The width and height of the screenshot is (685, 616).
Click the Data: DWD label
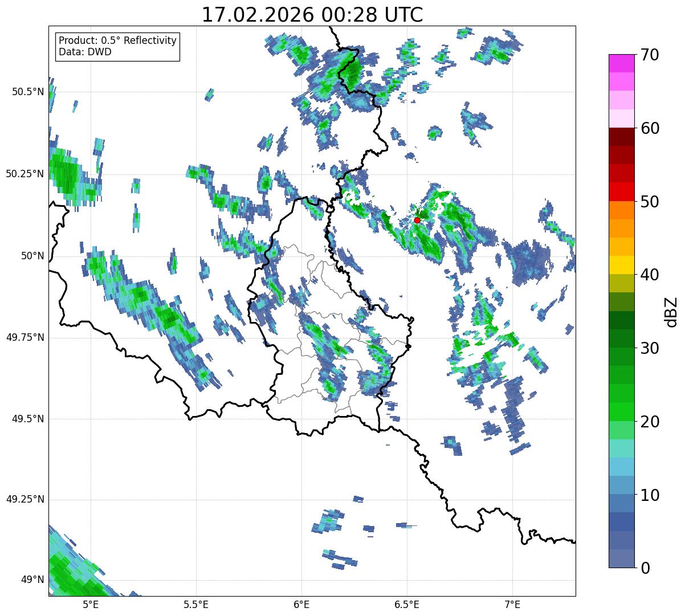pos(85,52)
